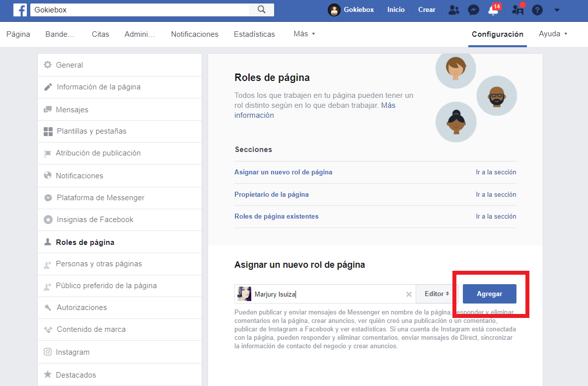Expand the Más menu
The image size is (588, 386).
pos(304,34)
